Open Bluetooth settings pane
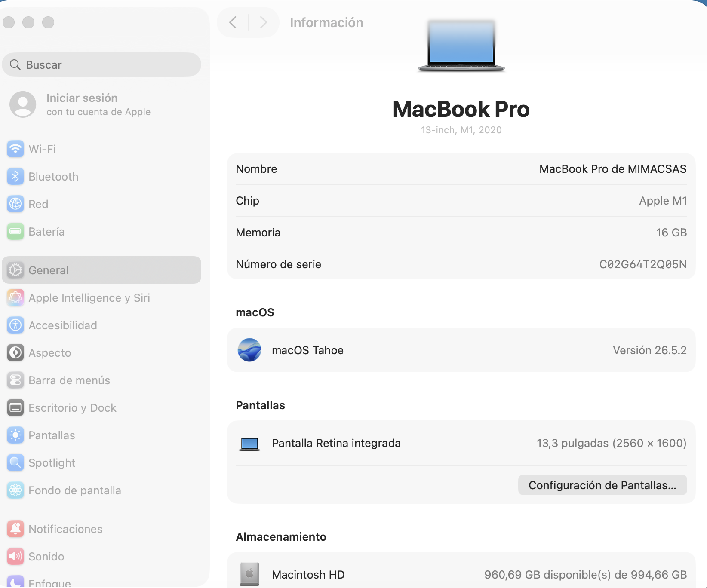The image size is (707, 588). [101, 177]
